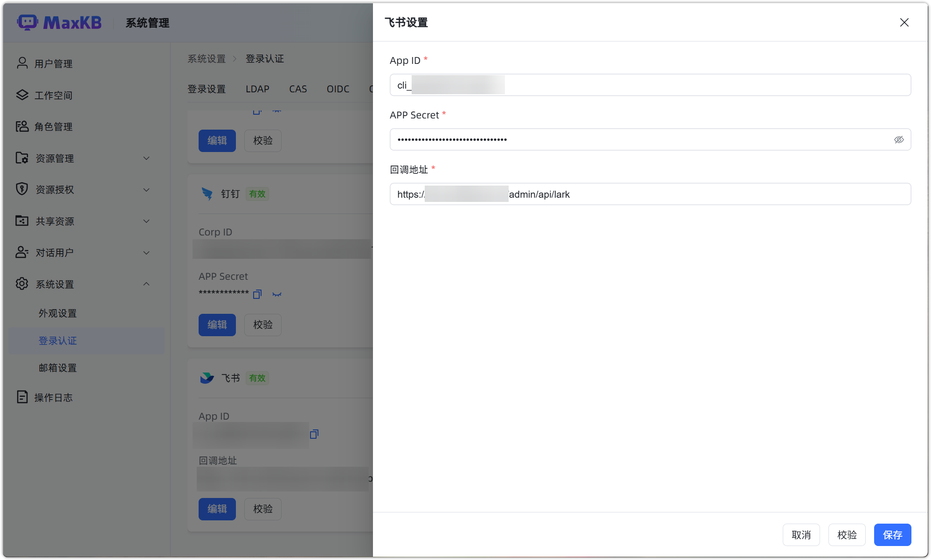Image resolution: width=931 pixels, height=560 pixels.
Task: Copy the DingTalk APP Secret
Action: pyautogui.click(x=257, y=294)
